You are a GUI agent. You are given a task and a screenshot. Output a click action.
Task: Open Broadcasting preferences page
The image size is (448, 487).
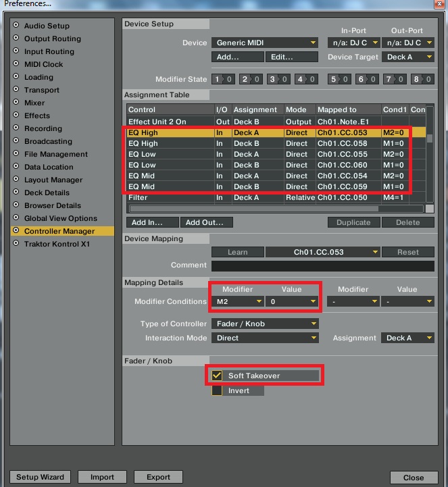click(x=48, y=141)
